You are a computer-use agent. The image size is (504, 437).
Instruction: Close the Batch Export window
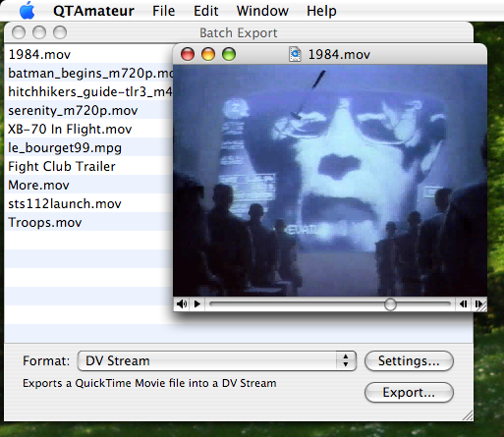point(19,32)
